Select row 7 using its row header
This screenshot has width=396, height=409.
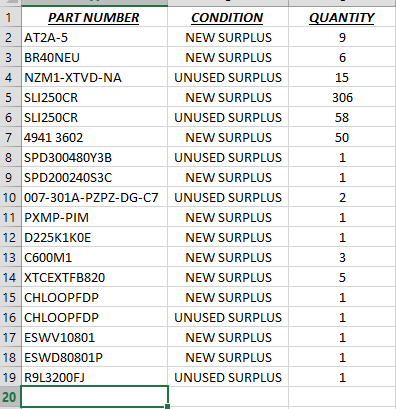point(10,137)
